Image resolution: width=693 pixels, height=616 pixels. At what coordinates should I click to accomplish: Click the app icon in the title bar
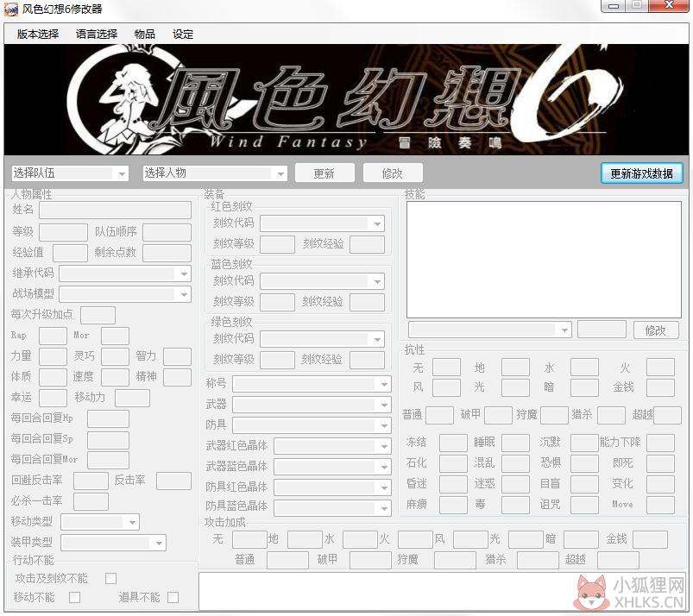[10, 9]
